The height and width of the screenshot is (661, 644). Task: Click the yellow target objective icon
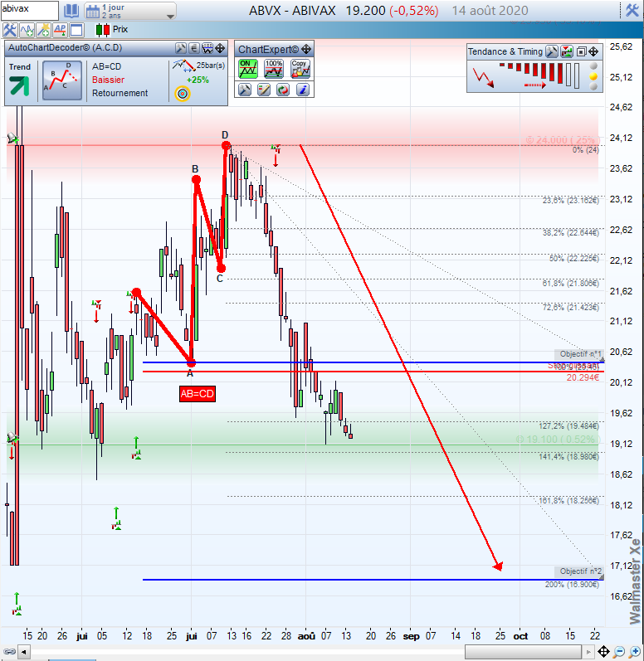(183, 94)
